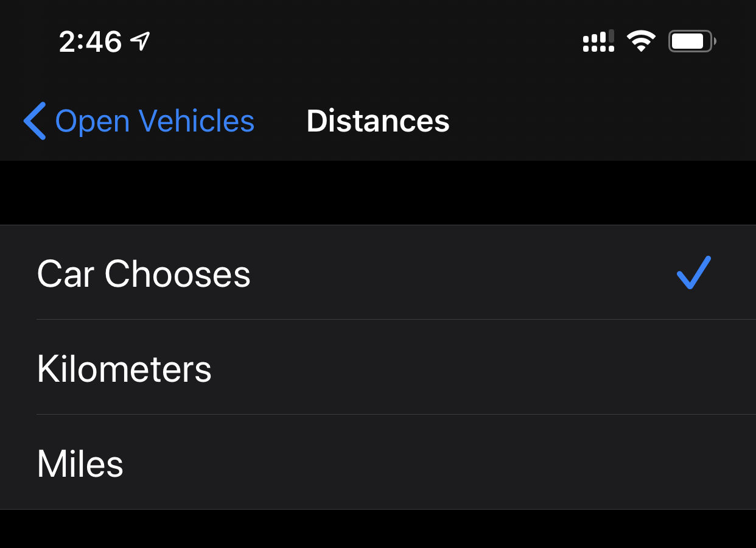Image resolution: width=756 pixels, height=548 pixels.
Task: Choose Kilometers as the distance unit
Action: tap(124, 368)
